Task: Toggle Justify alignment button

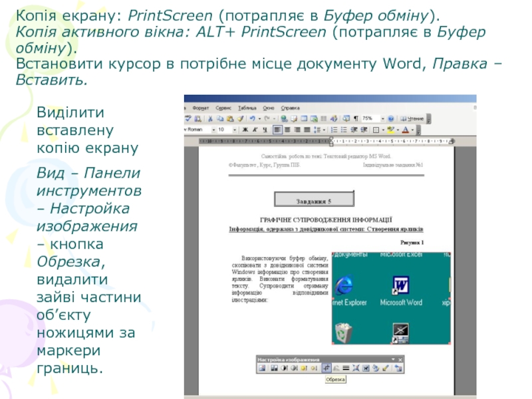Action: pos(307,130)
